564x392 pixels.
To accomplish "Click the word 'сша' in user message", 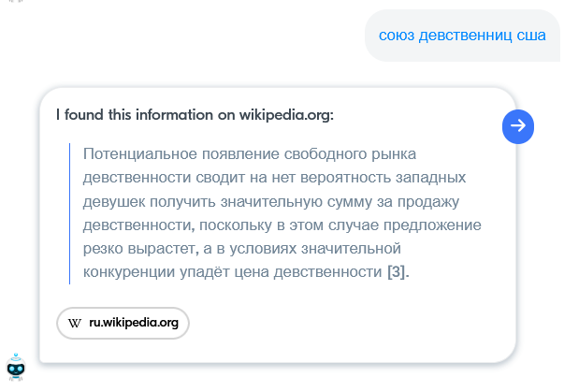I will [531, 36].
